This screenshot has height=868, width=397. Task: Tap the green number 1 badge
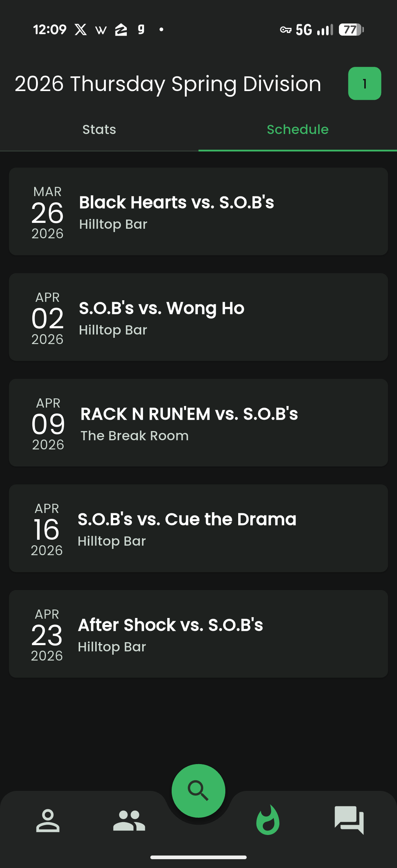(x=364, y=84)
